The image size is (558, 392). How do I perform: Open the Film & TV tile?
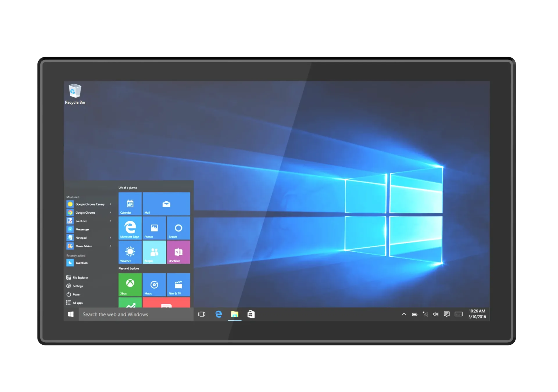(178, 284)
